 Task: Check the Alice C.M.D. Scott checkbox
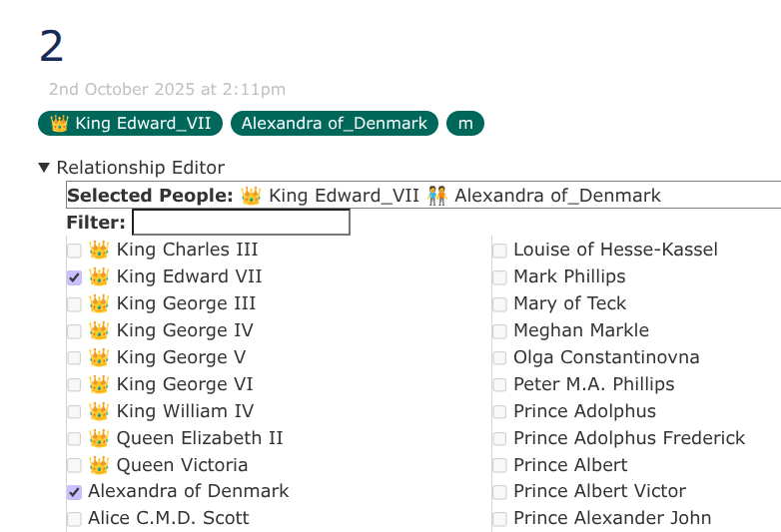coord(75,519)
